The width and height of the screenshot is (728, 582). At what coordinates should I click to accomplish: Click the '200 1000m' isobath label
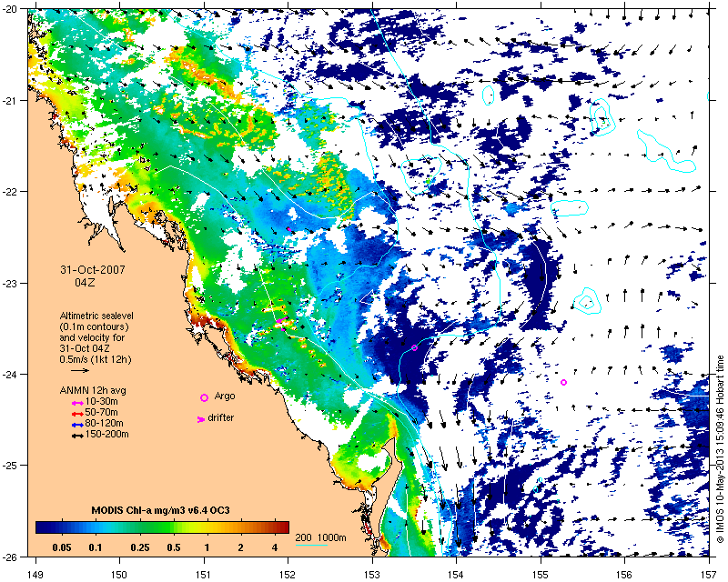pos(321,538)
